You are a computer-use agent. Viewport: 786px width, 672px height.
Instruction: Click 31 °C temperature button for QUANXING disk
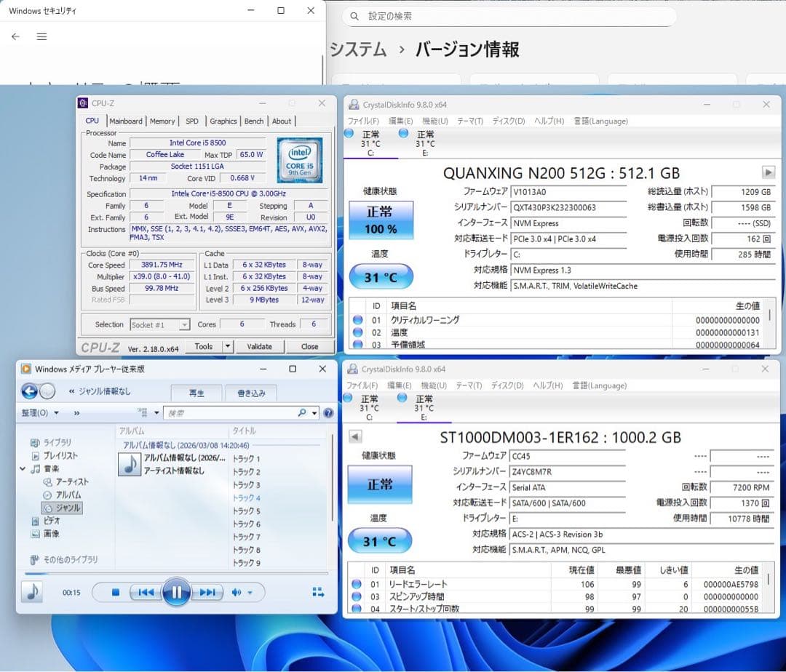point(381,277)
